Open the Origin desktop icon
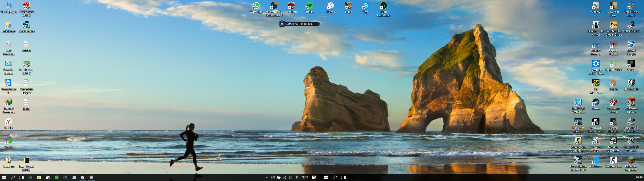This screenshot has height=181, width=644. [x=613, y=85]
